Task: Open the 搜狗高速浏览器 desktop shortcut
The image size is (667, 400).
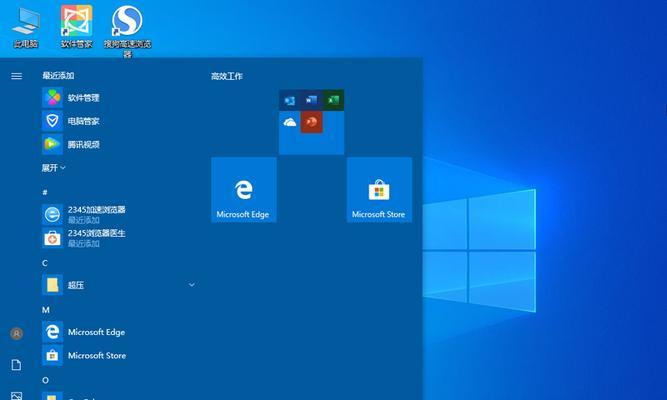Action: point(127,31)
